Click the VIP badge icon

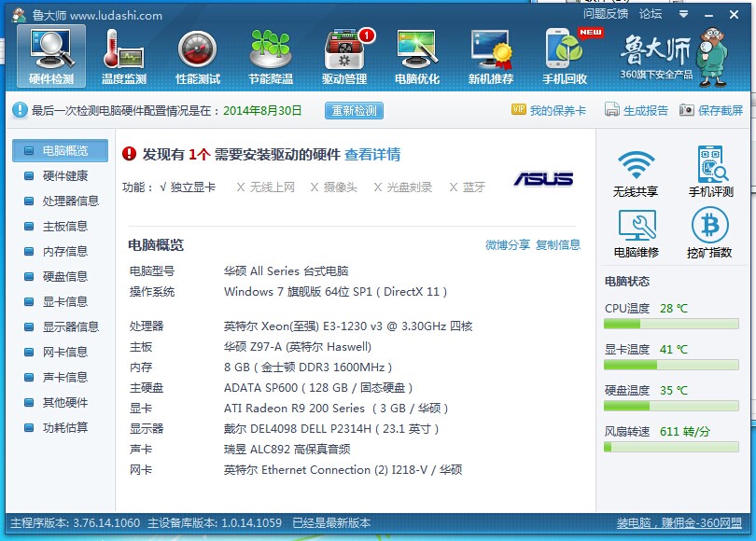point(518,109)
